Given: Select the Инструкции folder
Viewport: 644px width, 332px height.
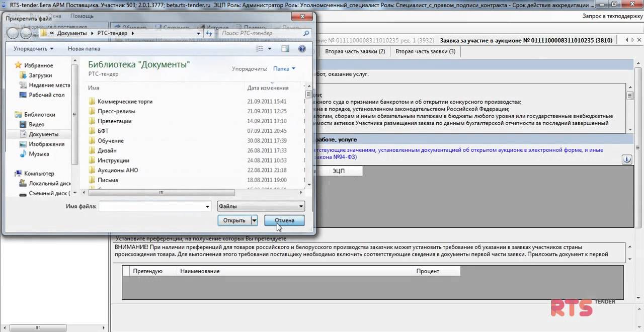Looking at the screenshot, I should pos(113,160).
